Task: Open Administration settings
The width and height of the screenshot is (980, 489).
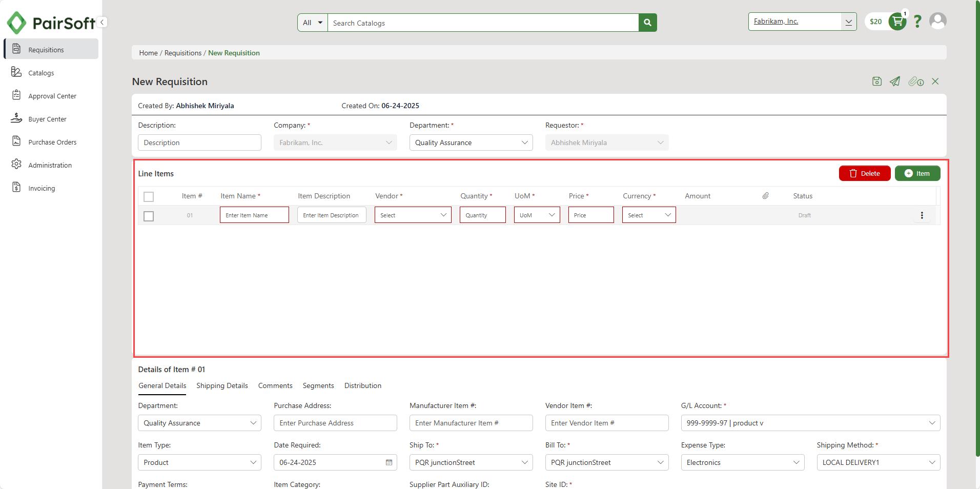Action: coord(51,165)
